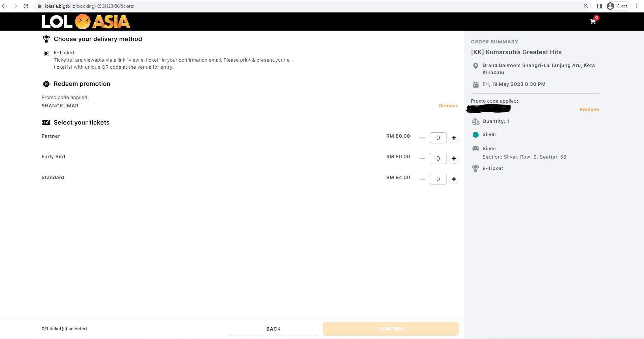Click the Quantity scales icon
Viewport: 644px width, 339px height.
coord(476,122)
